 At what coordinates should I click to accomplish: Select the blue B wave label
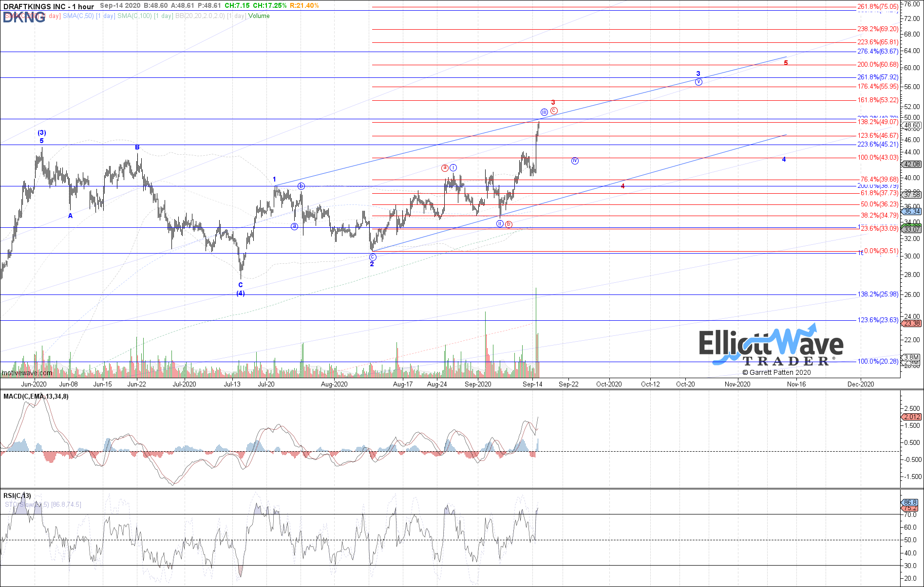(137, 147)
